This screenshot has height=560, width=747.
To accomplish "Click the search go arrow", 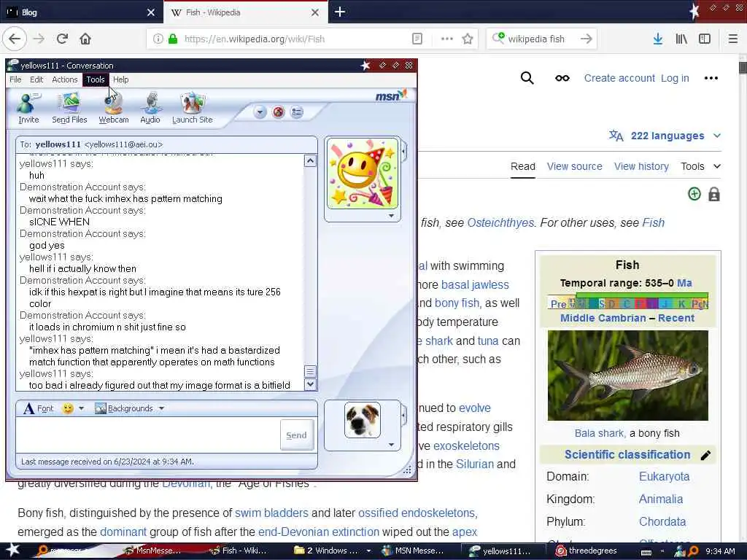I will [586, 39].
